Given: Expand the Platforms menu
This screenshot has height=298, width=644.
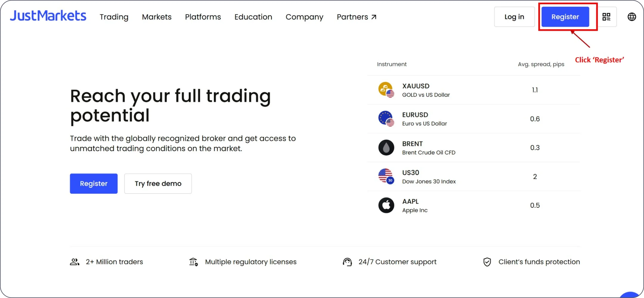Looking at the screenshot, I should [203, 17].
